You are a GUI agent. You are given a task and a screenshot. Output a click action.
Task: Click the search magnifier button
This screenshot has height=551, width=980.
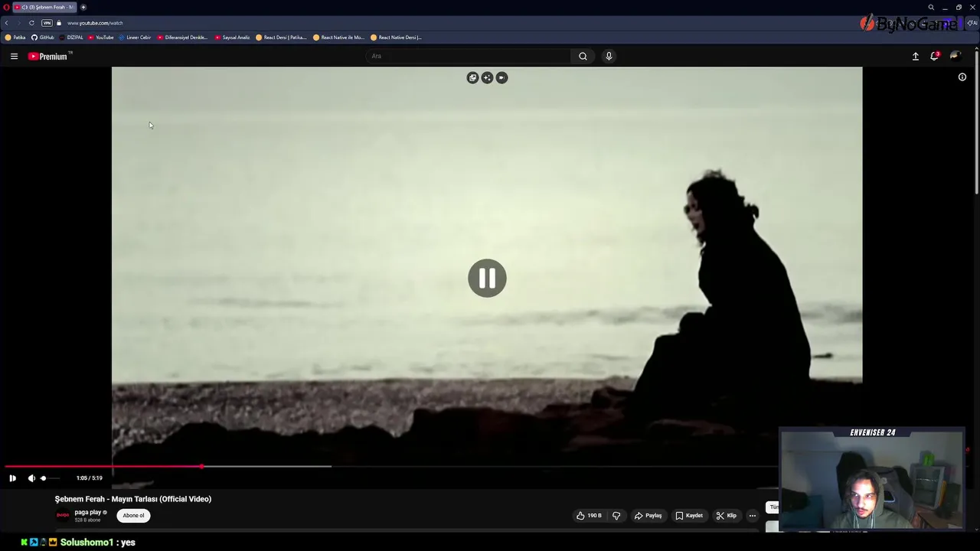[583, 56]
